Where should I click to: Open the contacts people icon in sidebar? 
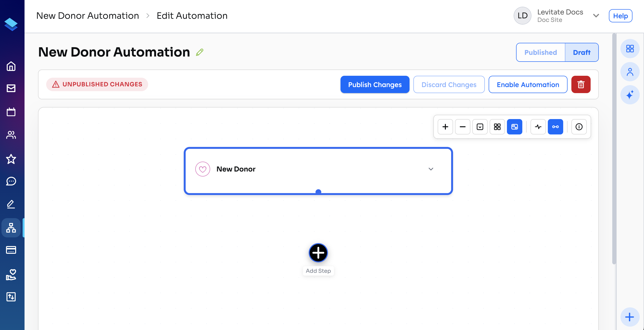click(x=11, y=135)
